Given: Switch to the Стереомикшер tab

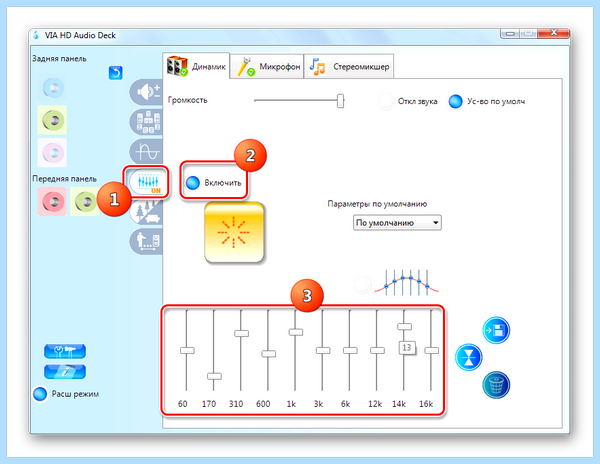Looking at the screenshot, I should (x=349, y=67).
